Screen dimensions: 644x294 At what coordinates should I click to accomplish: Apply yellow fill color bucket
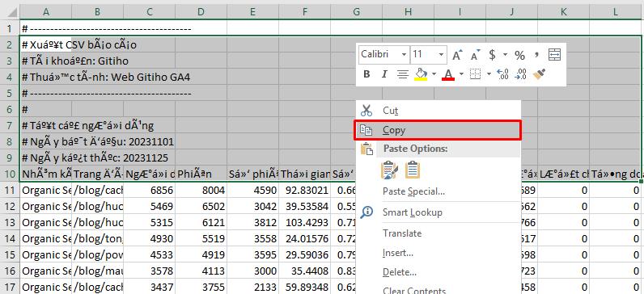point(421,74)
